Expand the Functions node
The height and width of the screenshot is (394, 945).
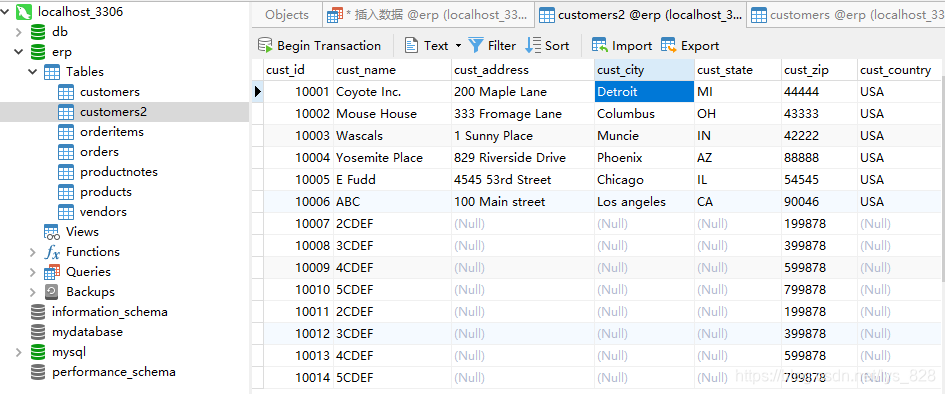[x=33, y=252]
